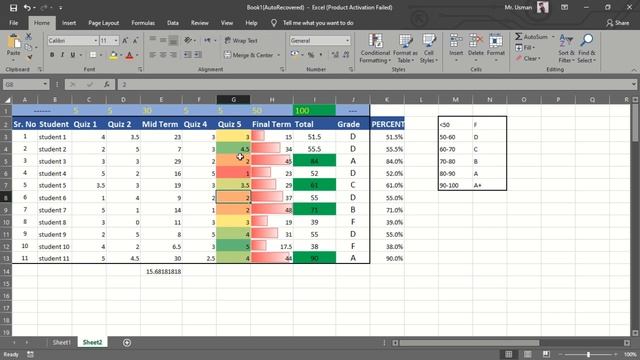This screenshot has width=640, height=360.
Task: Select Page Break Preview in the status bar
Action: 546,354
